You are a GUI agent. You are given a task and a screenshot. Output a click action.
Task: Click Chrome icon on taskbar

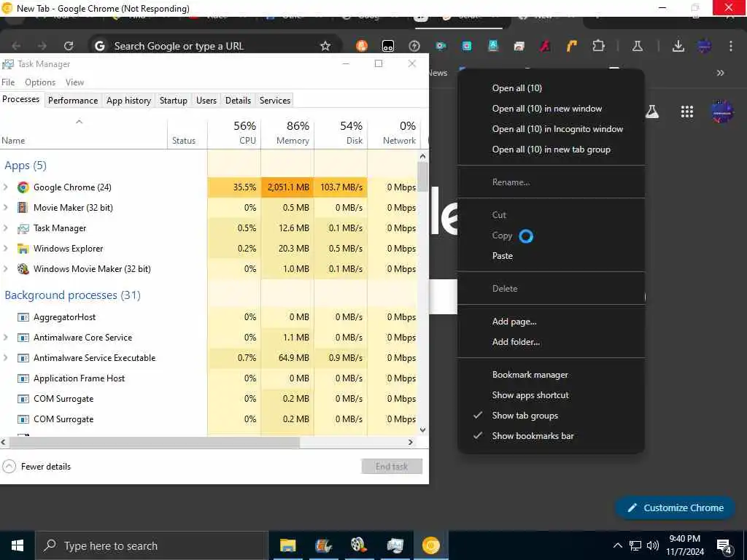pyautogui.click(x=430, y=545)
